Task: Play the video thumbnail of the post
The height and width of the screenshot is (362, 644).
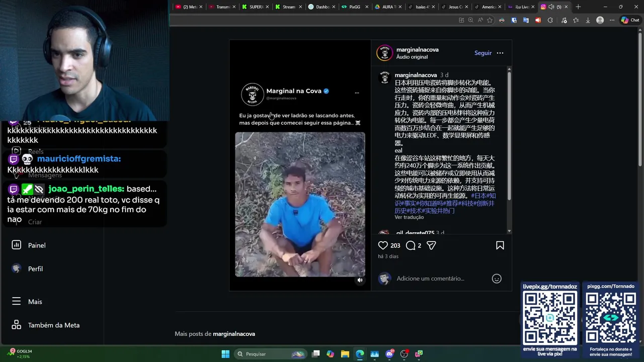Action: click(x=300, y=204)
